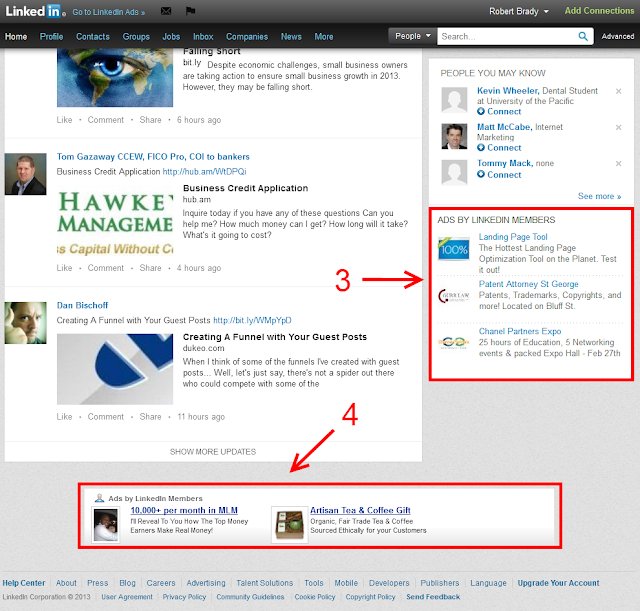
Task: Open Patent Attorney St George ad title
Action: 529,284
